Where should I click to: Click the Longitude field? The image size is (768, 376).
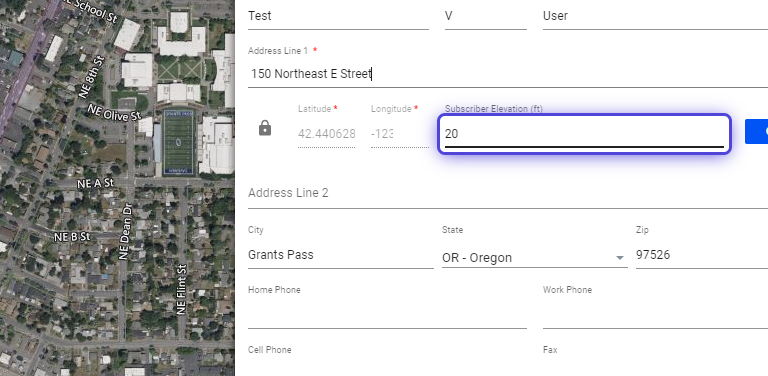tap(400, 134)
